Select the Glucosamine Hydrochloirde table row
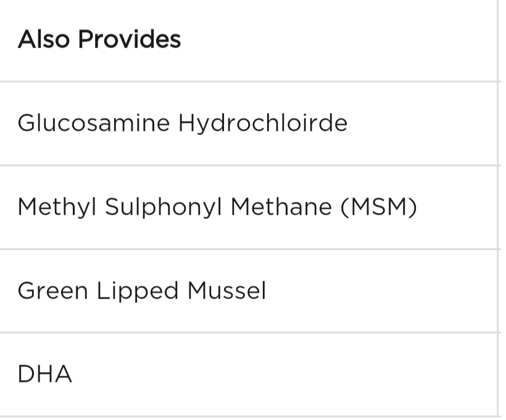The image size is (506, 420). 247,123
